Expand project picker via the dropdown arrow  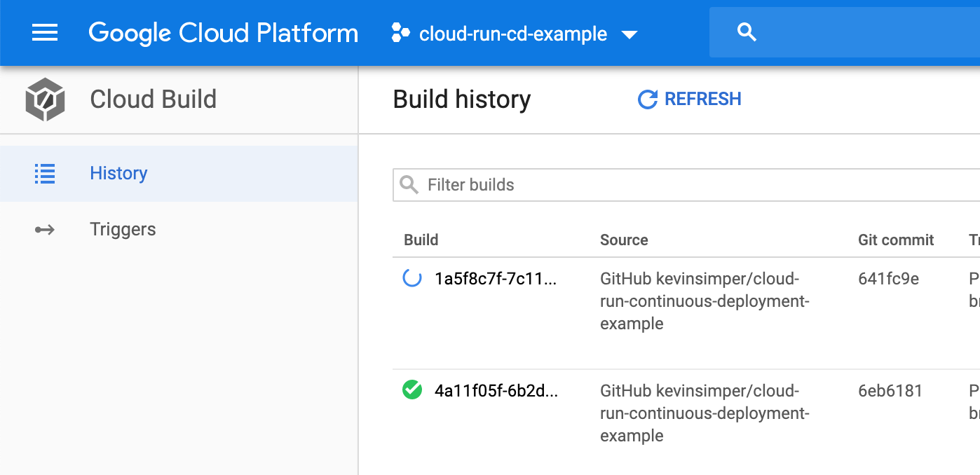pos(629,34)
